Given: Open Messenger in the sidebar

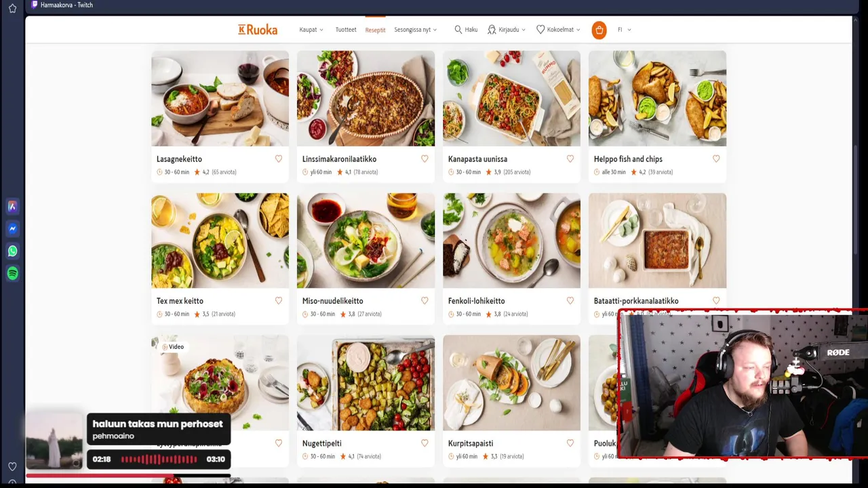Looking at the screenshot, I should point(12,228).
